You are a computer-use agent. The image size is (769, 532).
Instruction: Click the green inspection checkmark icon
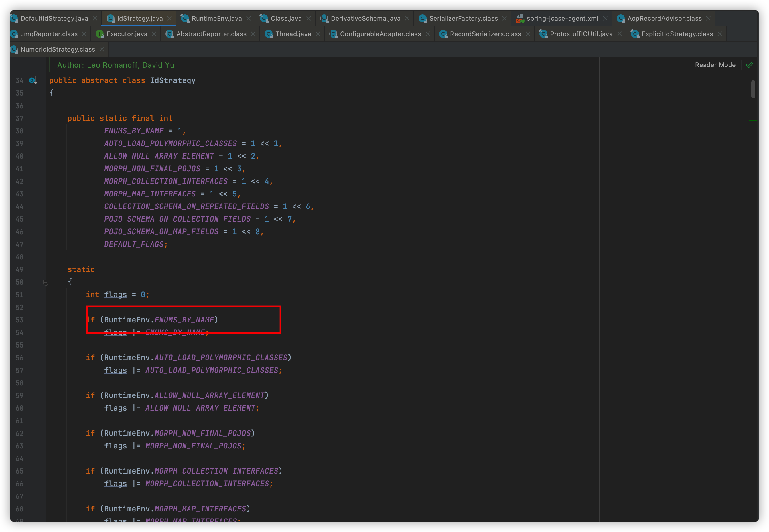pyautogui.click(x=749, y=65)
